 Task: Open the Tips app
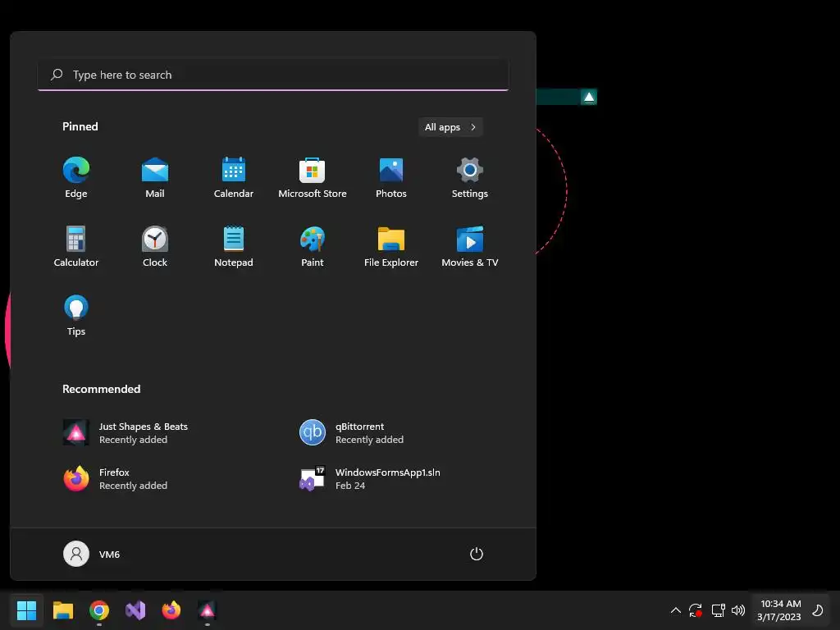click(76, 316)
